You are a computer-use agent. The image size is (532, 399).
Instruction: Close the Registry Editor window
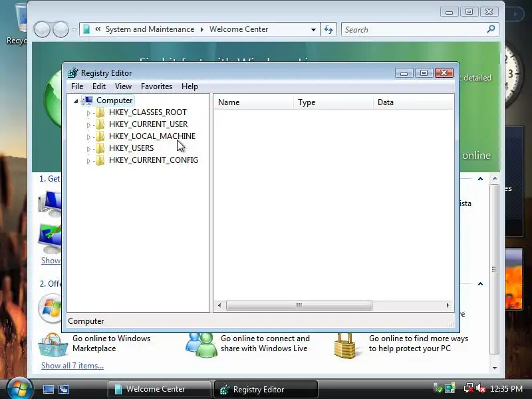pyautogui.click(x=444, y=73)
